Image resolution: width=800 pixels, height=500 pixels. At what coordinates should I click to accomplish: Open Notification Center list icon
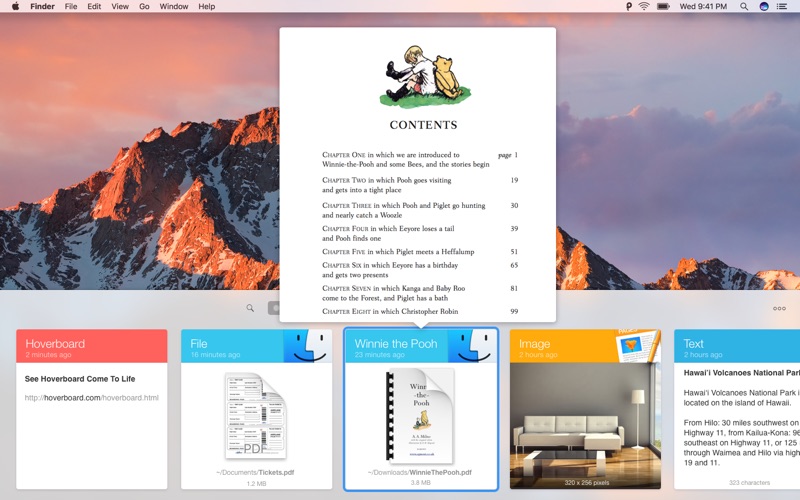click(782, 7)
